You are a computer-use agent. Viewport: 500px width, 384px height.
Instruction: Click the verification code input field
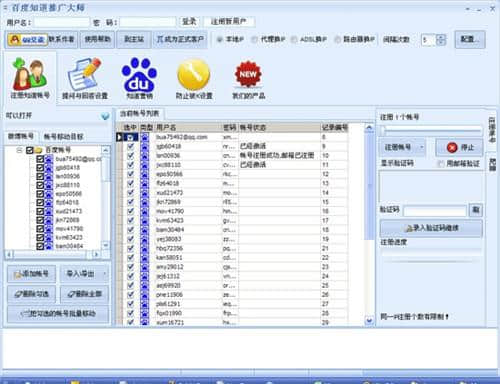point(435,210)
